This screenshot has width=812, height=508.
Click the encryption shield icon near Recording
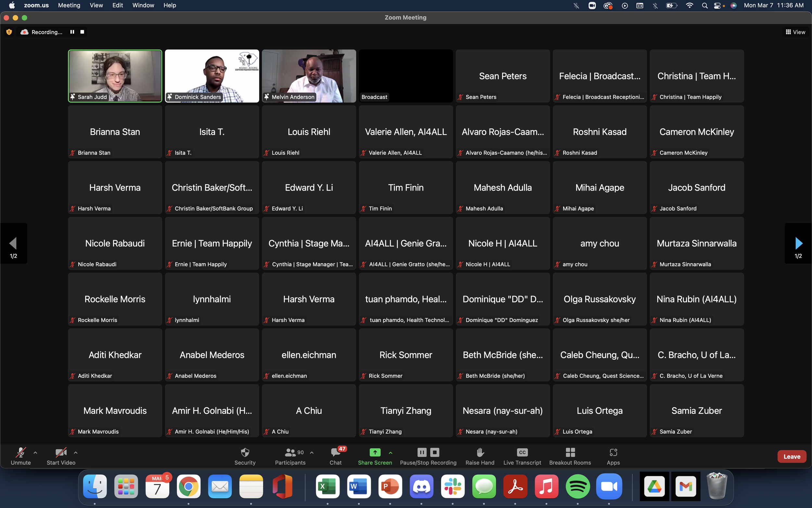[9, 32]
